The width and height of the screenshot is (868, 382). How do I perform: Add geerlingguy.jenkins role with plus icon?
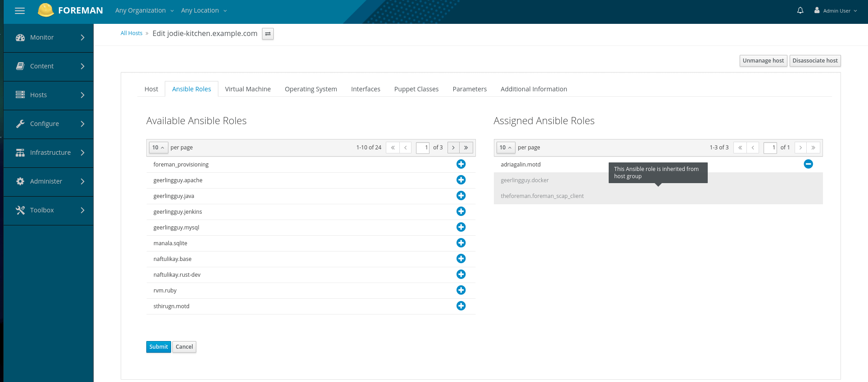(461, 211)
